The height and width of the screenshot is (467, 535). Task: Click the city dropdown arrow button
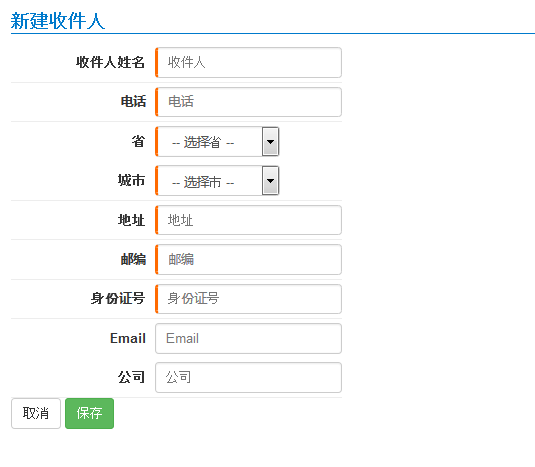coord(271,181)
